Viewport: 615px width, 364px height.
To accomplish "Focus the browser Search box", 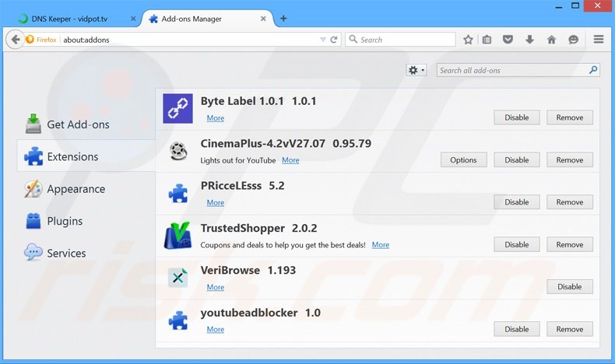I will [x=400, y=40].
